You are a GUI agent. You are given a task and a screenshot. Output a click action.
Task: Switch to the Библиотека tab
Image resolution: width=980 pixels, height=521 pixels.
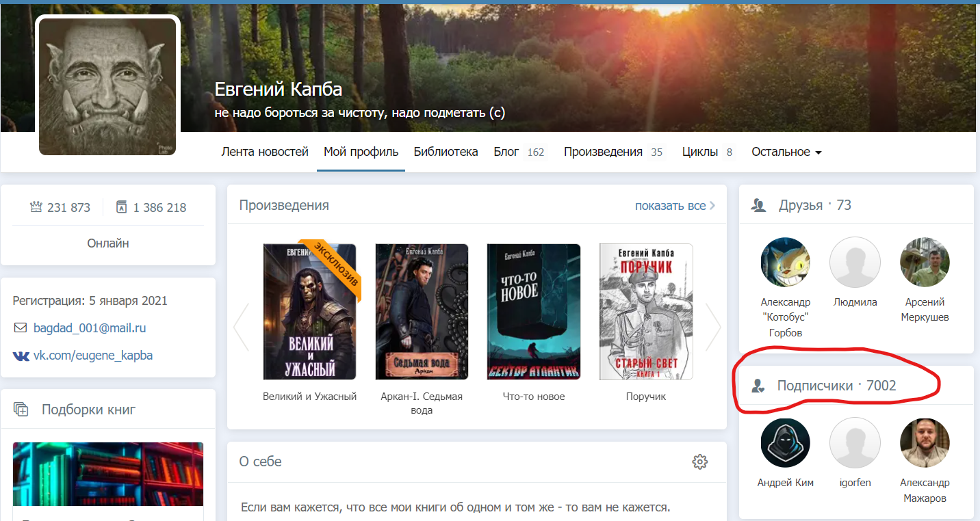(x=446, y=152)
